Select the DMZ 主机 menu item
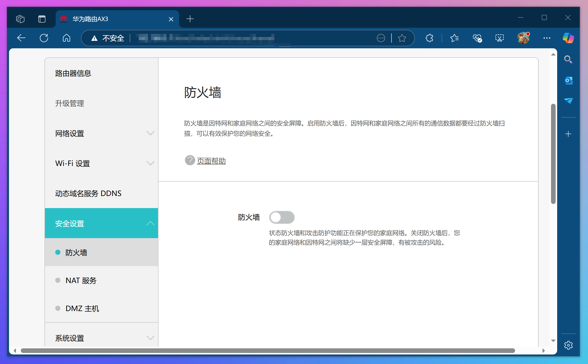 tap(82, 308)
